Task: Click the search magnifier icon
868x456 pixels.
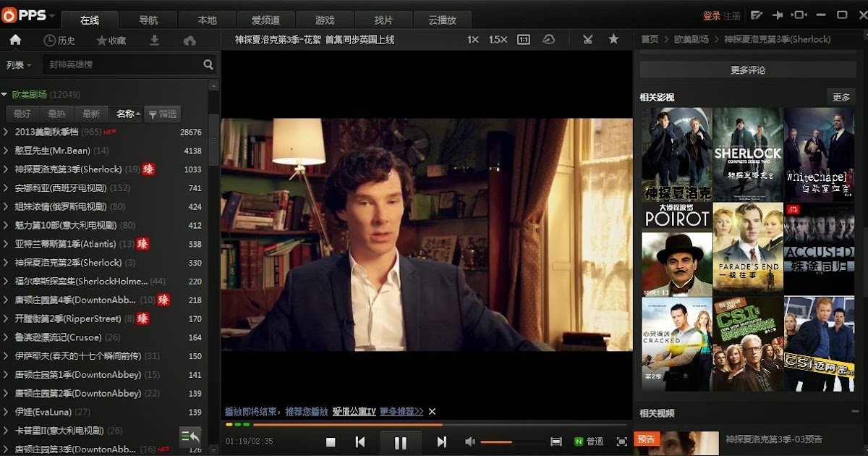Action: click(x=208, y=64)
